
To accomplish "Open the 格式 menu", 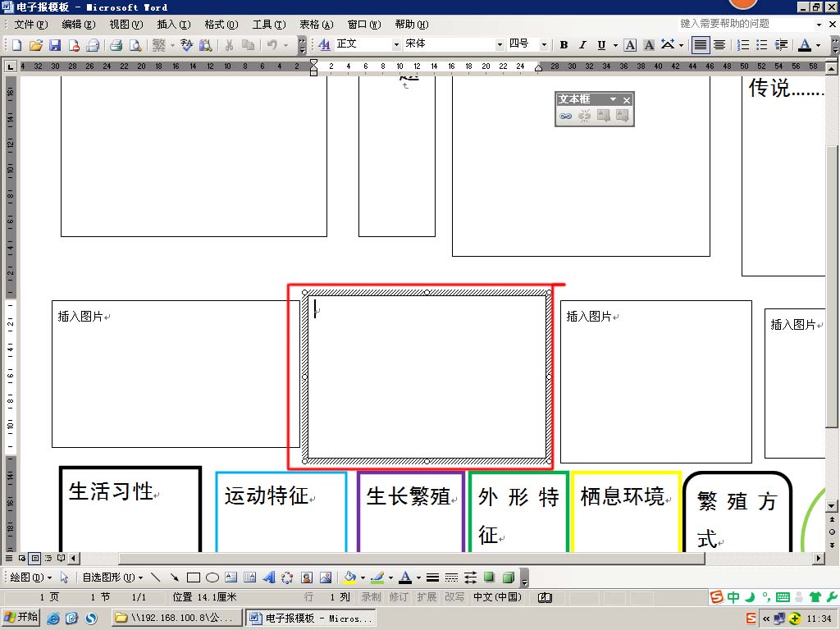I will [221, 25].
